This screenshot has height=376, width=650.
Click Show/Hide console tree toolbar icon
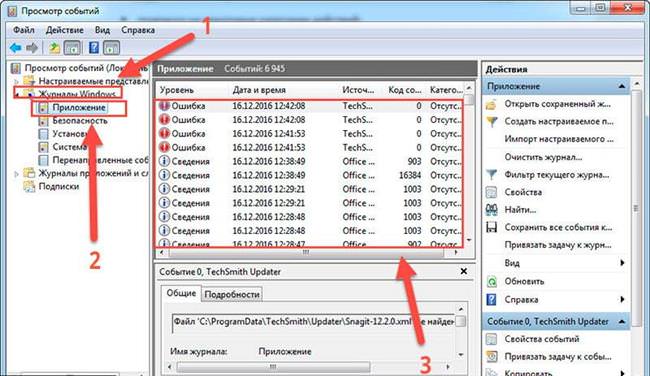(x=73, y=48)
